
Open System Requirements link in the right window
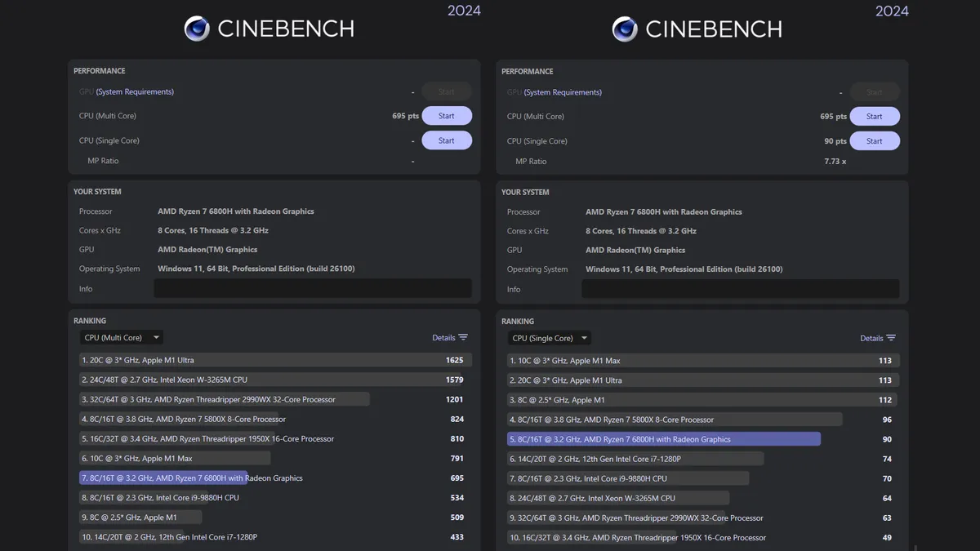563,92
